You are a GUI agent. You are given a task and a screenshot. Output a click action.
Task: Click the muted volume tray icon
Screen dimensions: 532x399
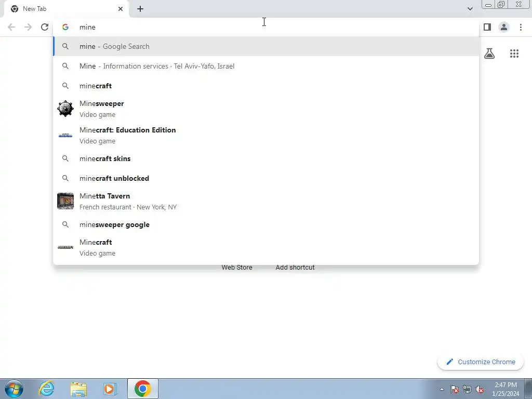click(x=480, y=389)
